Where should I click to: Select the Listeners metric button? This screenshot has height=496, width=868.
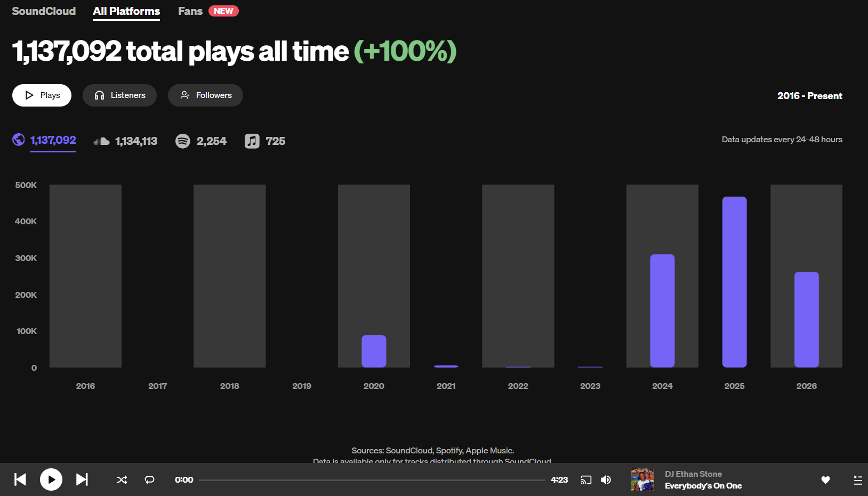119,95
